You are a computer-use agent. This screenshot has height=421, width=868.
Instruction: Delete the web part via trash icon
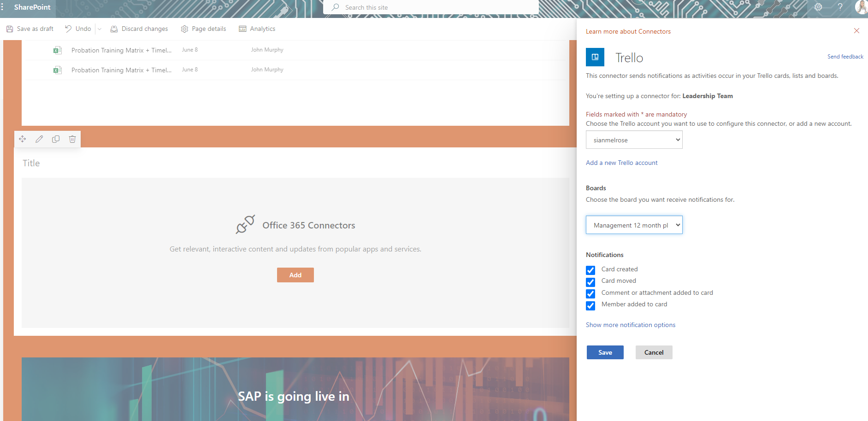point(72,139)
